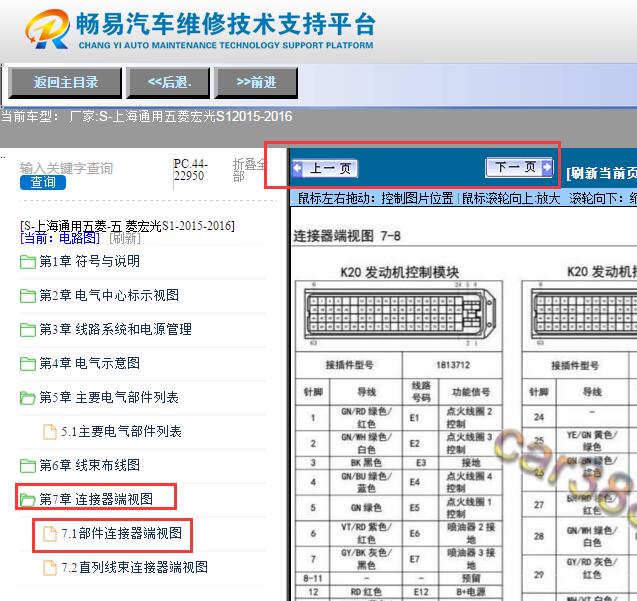The image size is (637, 601).
Task: Click document icon beside 7.2直列线束连接器端视图
Action: click(50, 568)
